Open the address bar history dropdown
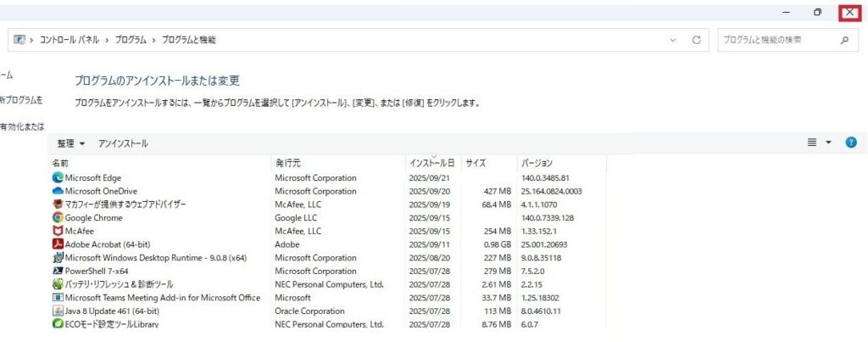This screenshot has height=342, width=868. pyautogui.click(x=673, y=40)
